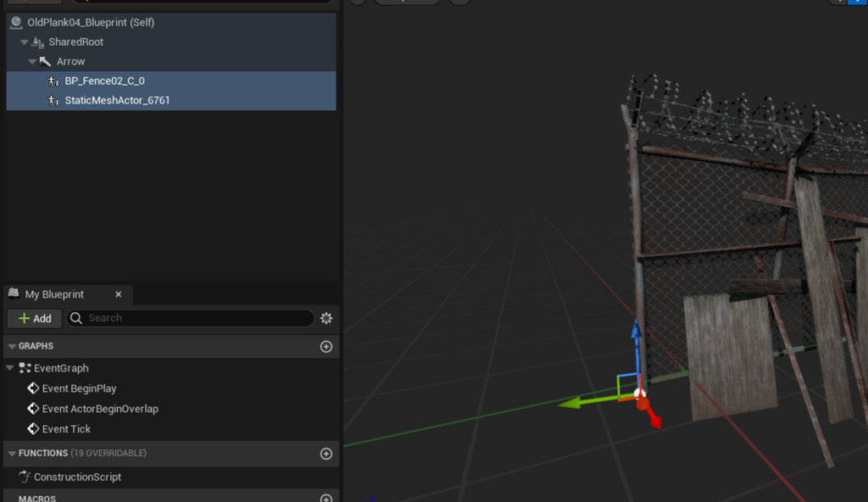This screenshot has width=868, height=502.
Task: Select Event BeginPlay
Action: tap(79, 388)
